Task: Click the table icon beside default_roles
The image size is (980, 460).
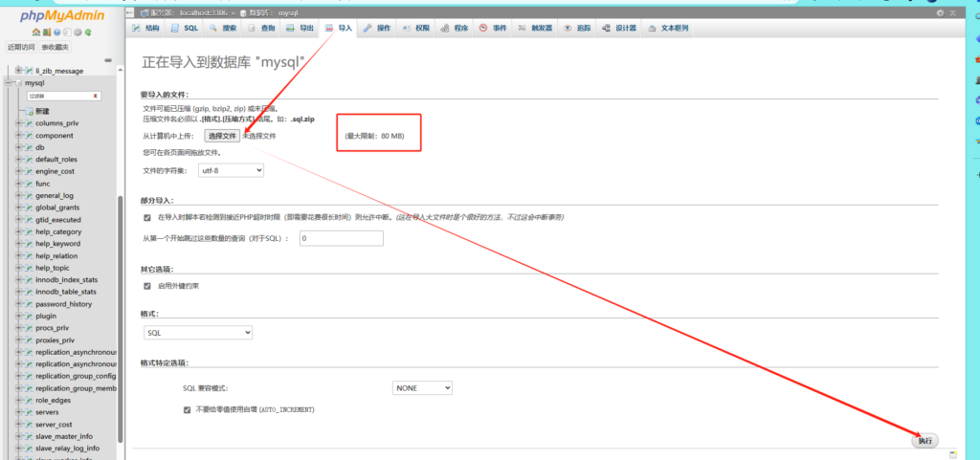Action: (x=29, y=160)
